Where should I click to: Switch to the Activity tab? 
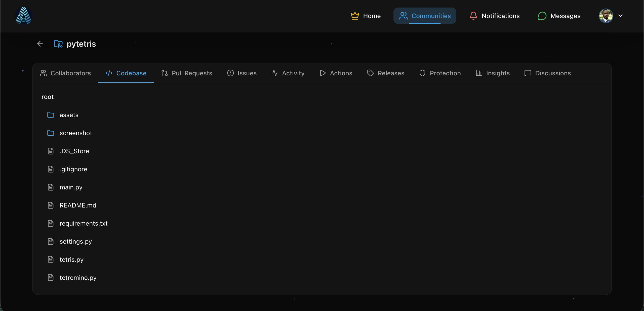point(288,73)
